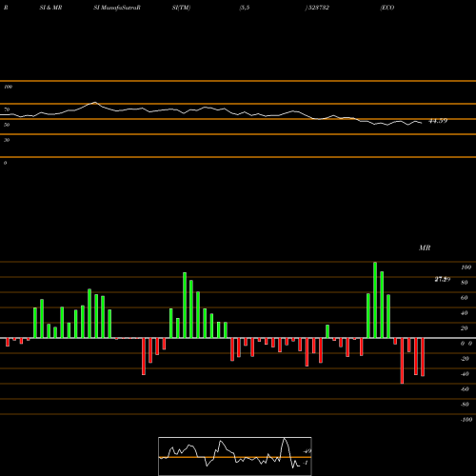This screenshot has width=476, height=476.
Task: Click the MR axis label 20
Action: 465,328
